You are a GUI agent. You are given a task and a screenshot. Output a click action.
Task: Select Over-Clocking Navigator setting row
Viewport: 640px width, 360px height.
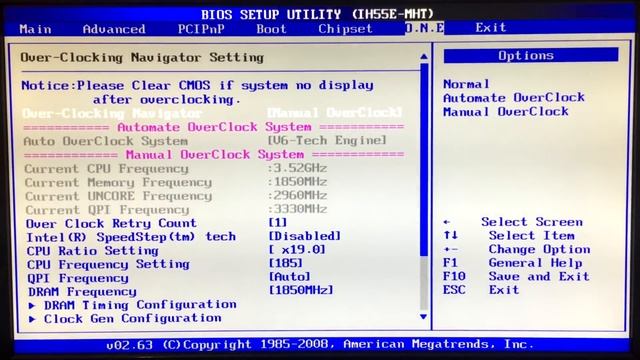click(212, 113)
